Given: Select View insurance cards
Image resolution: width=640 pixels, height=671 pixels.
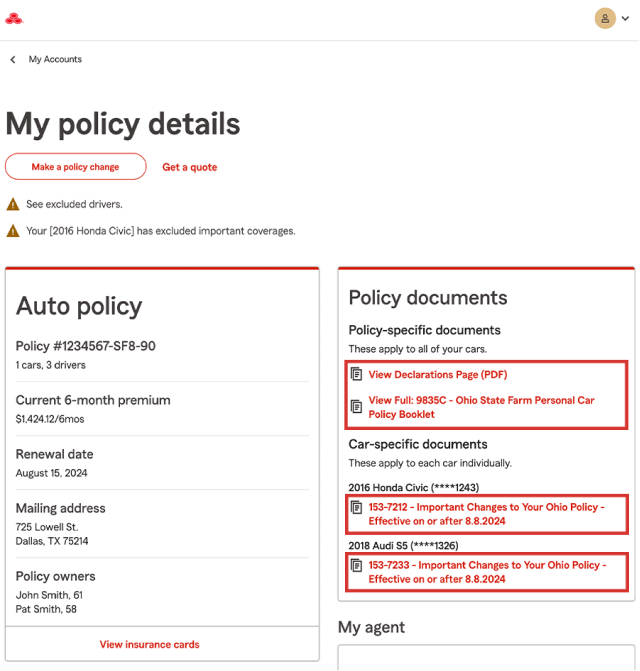Looking at the screenshot, I should (x=149, y=645).
